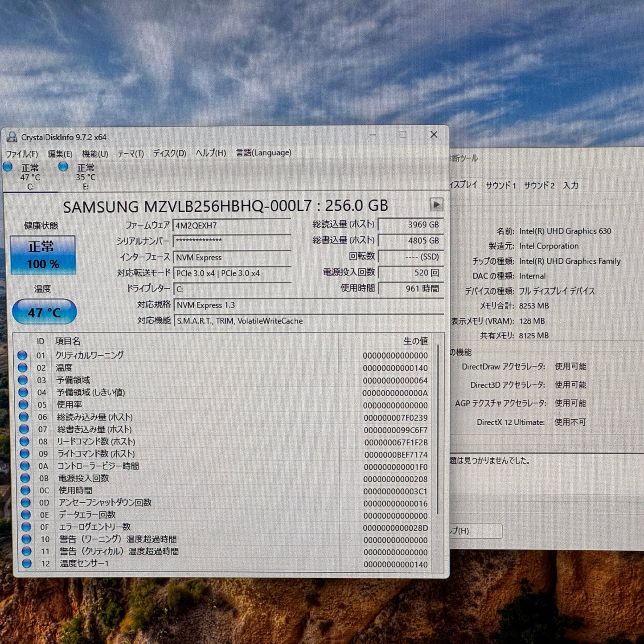Viewport: 644px width, 644px height.
Task: Click the blue status orb for drive C:
Action: [8, 167]
